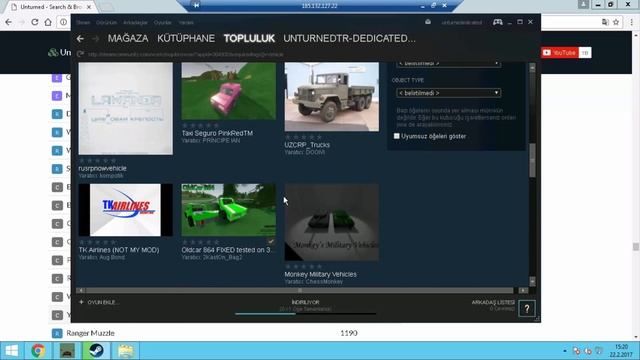This screenshot has width=640, height=360.
Task: Click the pink taxi thumbnail
Action: pos(229,91)
